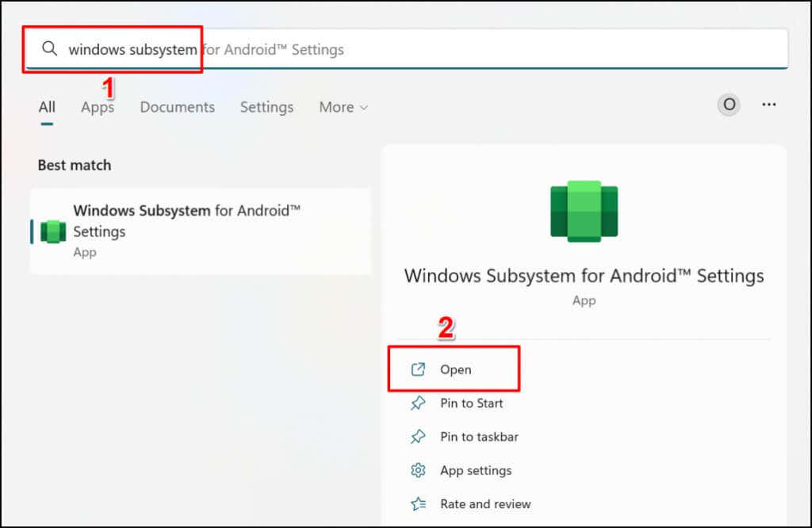Switch to the Apps tab

click(98, 107)
